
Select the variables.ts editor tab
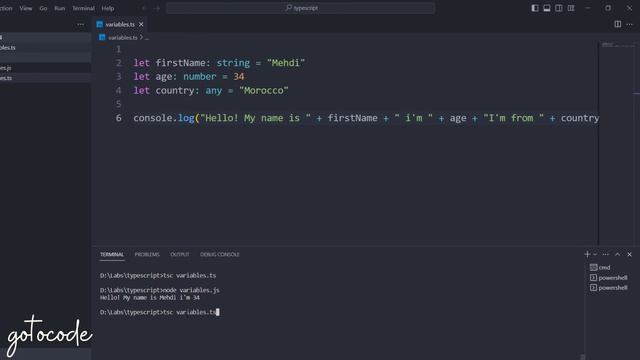pos(120,24)
